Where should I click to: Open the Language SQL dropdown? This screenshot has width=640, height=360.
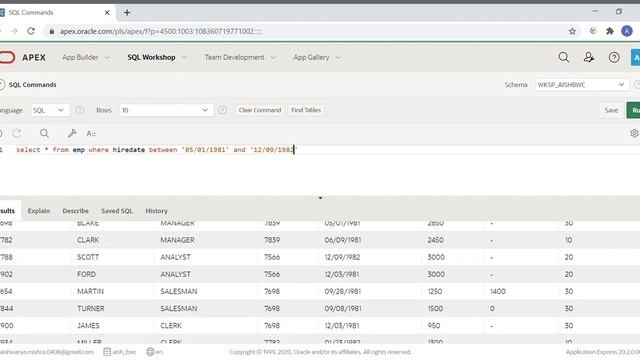pos(50,110)
